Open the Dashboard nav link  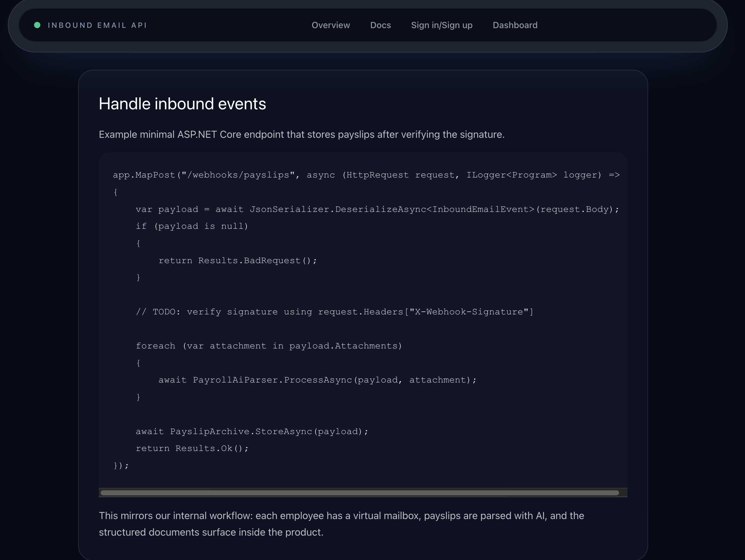[x=515, y=25]
